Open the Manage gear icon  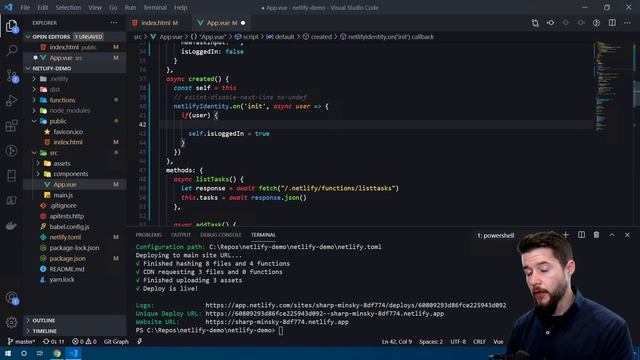[11, 322]
